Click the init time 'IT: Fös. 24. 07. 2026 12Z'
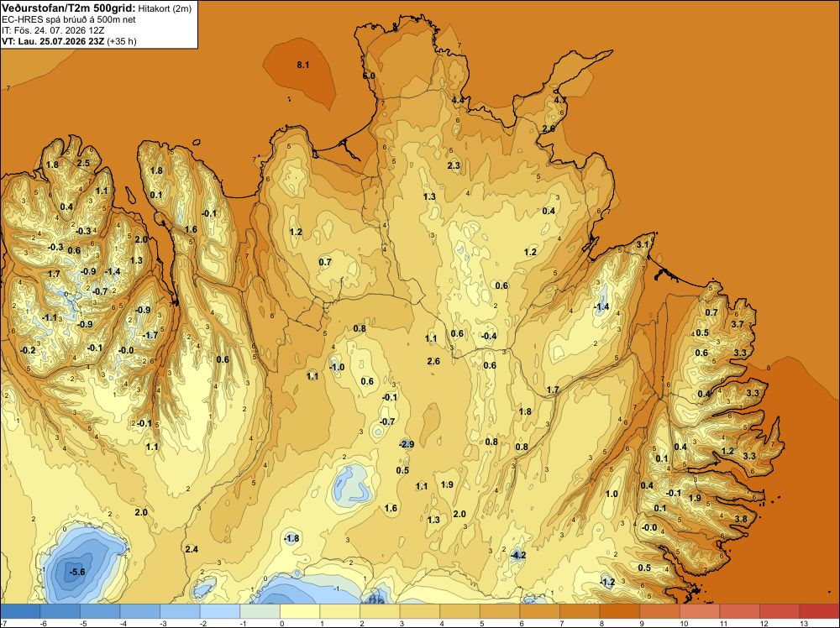The width and height of the screenshot is (840, 628). tap(53, 30)
